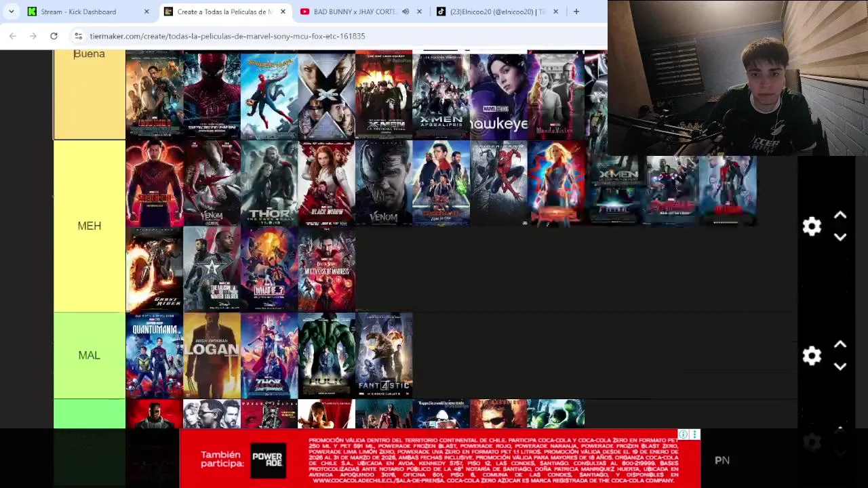
Task: Select the Logan poster
Action: coord(212,356)
